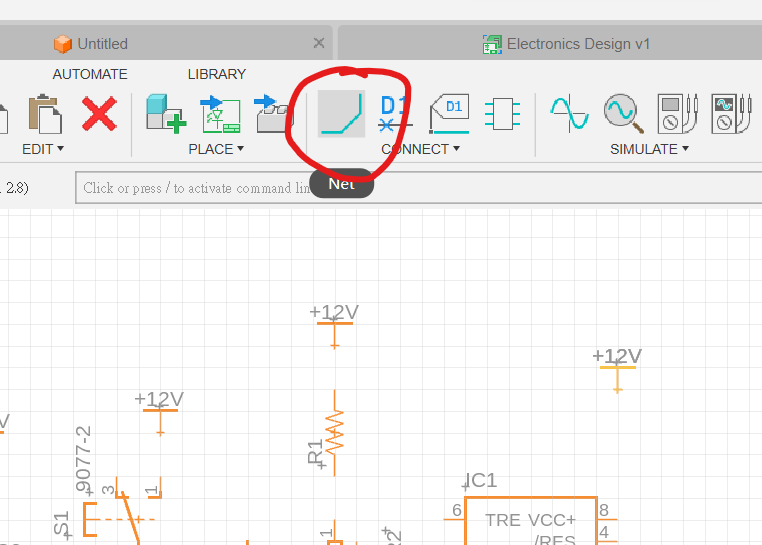762x545 pixels.
Task: Expand the EDIT dropdown
Action: 43,149
